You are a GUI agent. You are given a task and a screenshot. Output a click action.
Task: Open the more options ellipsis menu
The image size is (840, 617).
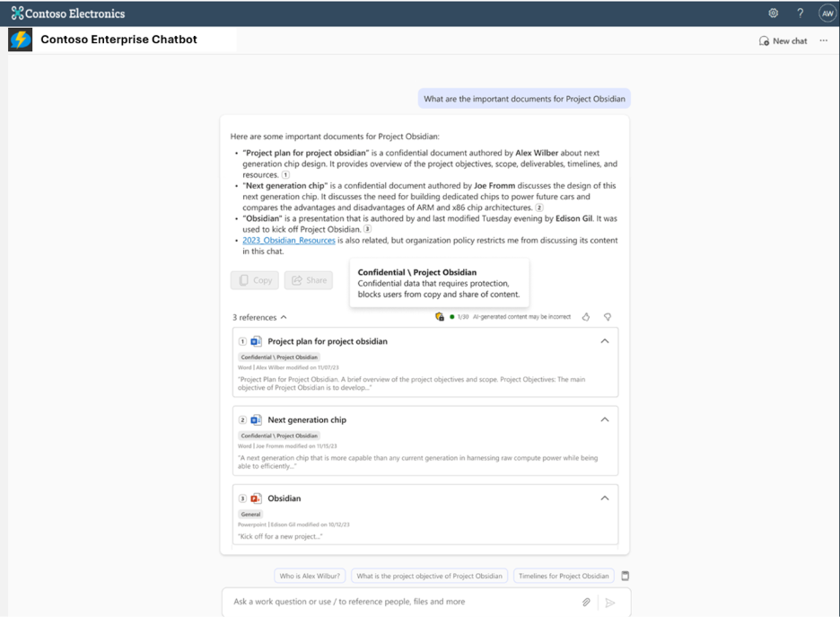pos(823,40)
